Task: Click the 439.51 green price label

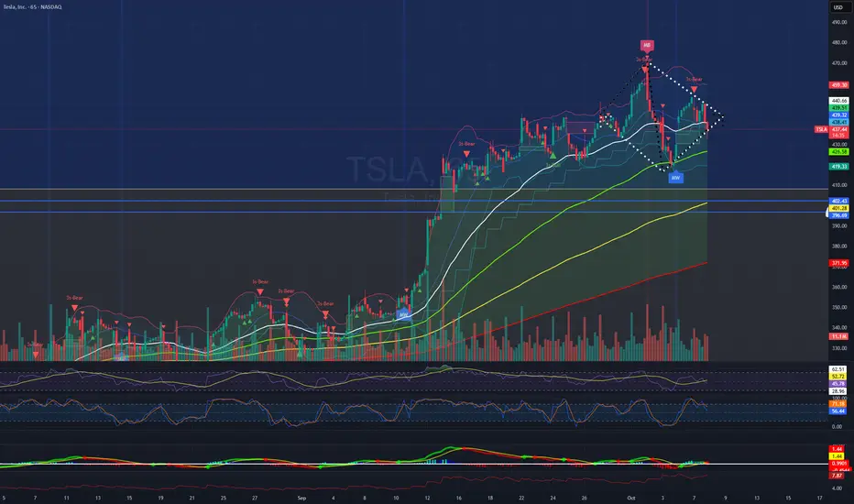Action: [x=838, y=108]
